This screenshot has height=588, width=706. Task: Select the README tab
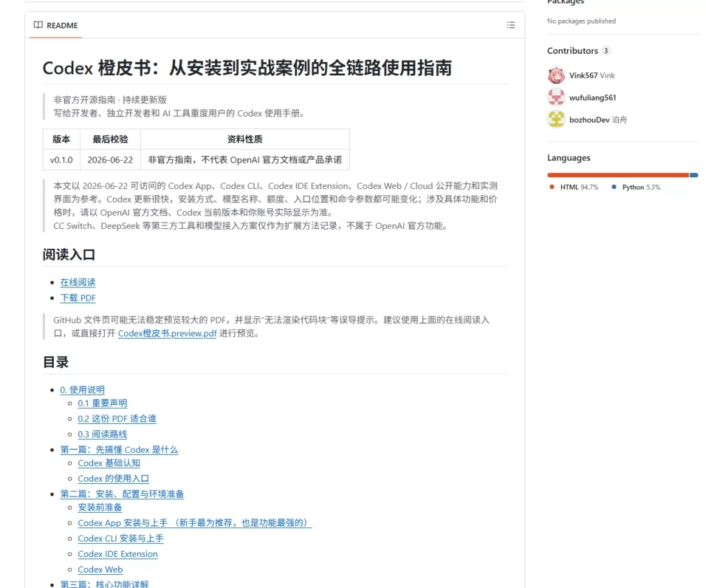(56, 26)
